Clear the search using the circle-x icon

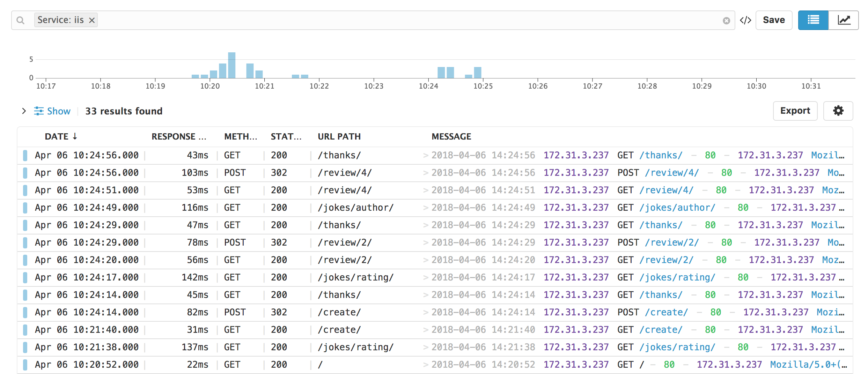727,20
